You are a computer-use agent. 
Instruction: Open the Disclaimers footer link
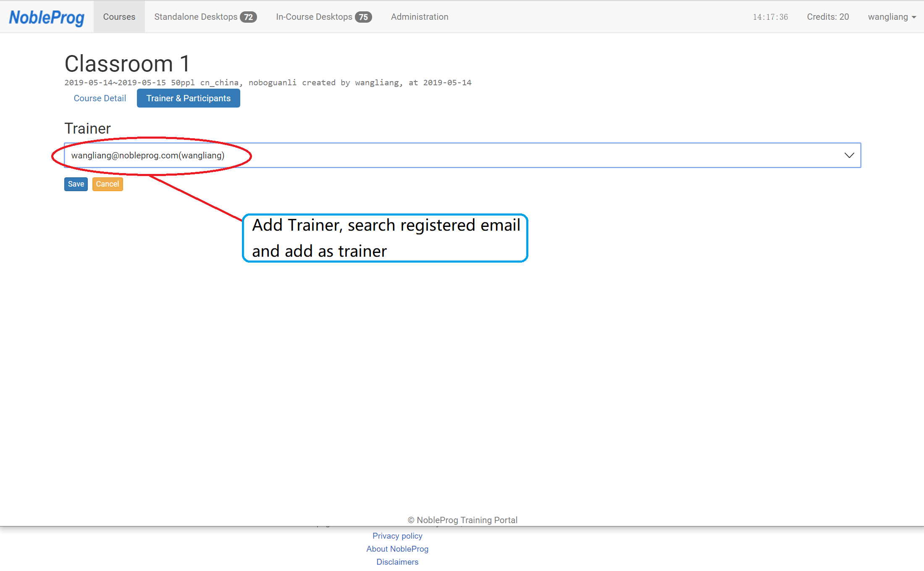click(397, 562)
